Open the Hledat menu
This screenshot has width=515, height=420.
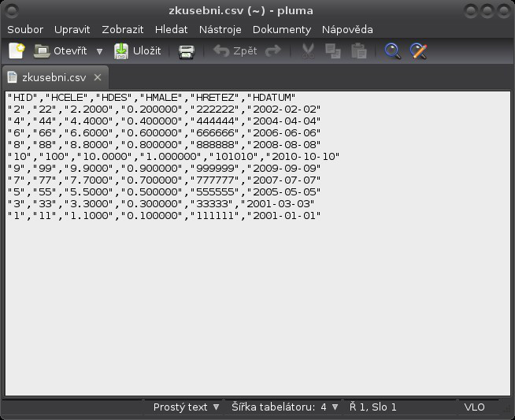click(x=171, y=30)
